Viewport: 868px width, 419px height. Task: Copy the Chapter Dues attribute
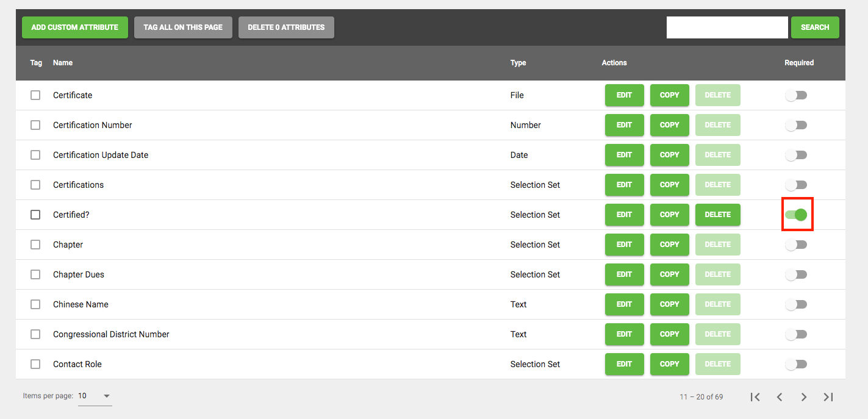click(670, 274)
